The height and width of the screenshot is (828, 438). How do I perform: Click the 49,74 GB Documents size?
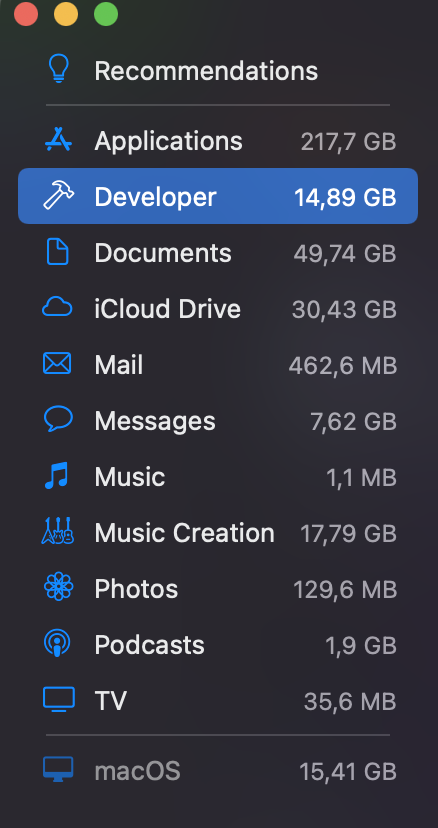[345, 253]
